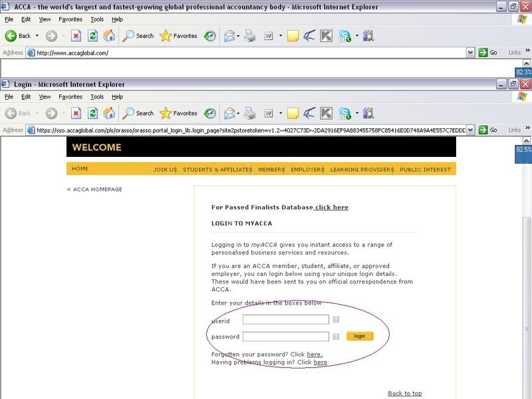Click Back arrow in ACCA homepage window
532x399 pixels.
pyautogui.click(x=11, y=36)
